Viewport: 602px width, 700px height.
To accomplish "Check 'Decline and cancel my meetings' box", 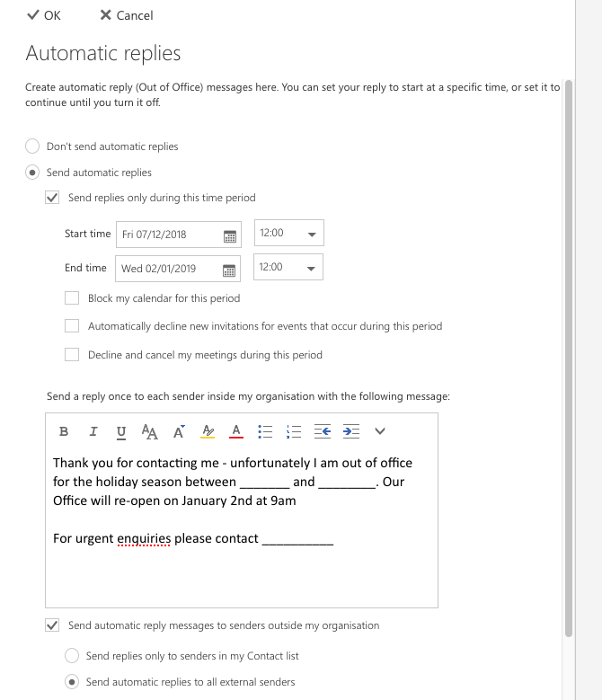I will pyautogui.click(x=72, y=355).
